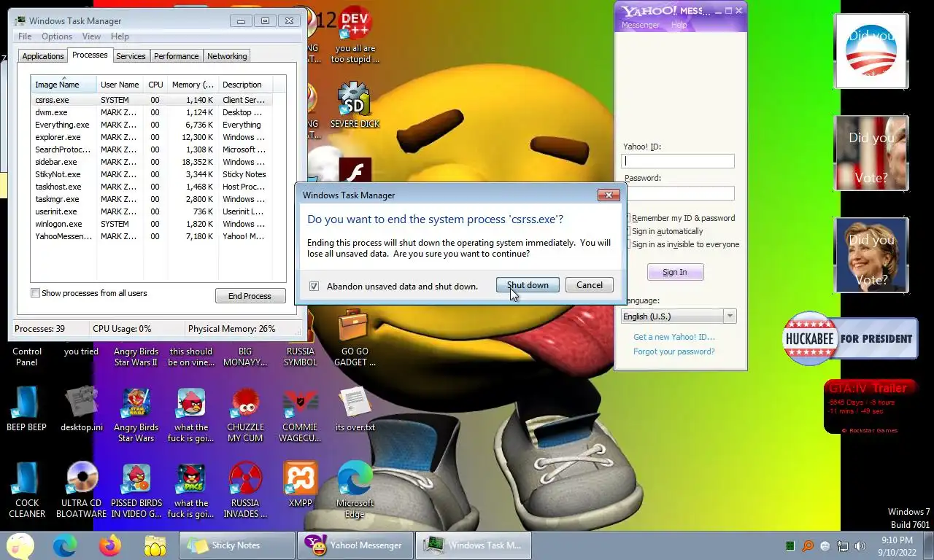Select the sidebar.exe process row
This screenshot has width=934, height=560.
point(152,162)
